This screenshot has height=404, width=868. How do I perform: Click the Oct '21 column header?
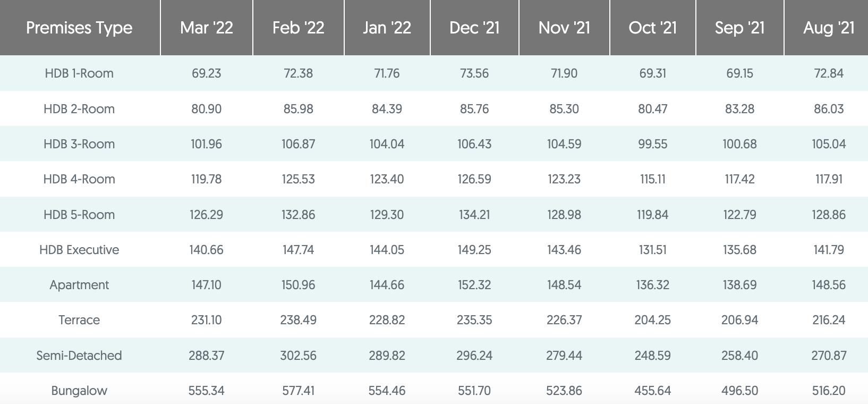tap(653, 28)
